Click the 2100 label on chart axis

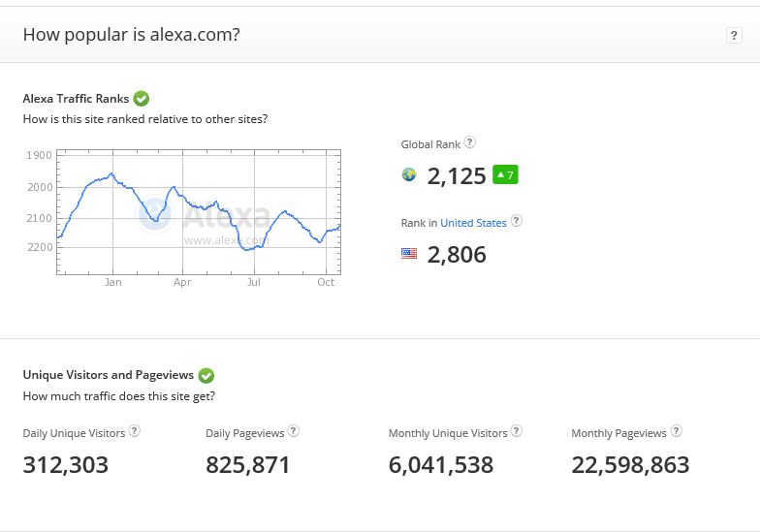(x=39, y=218)
